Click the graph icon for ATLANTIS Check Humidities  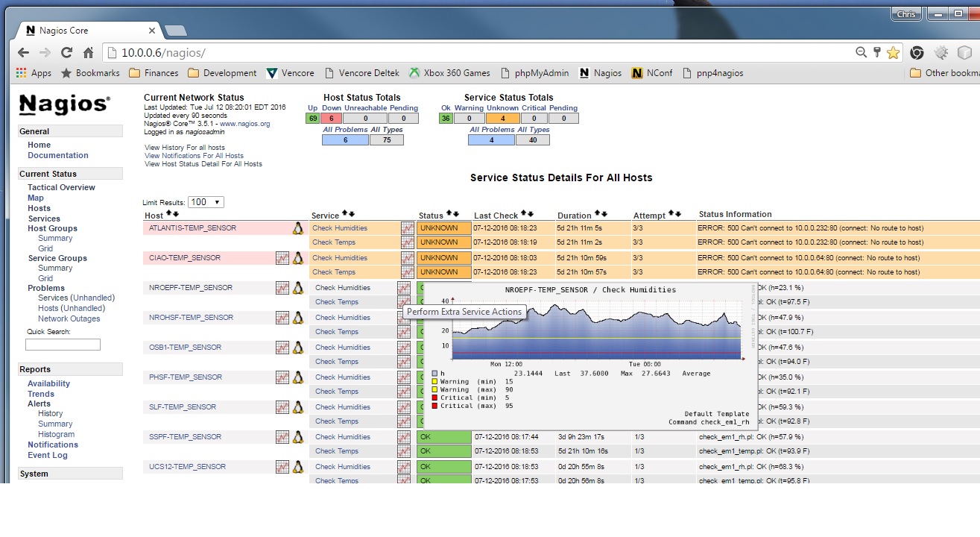[407, 228]
